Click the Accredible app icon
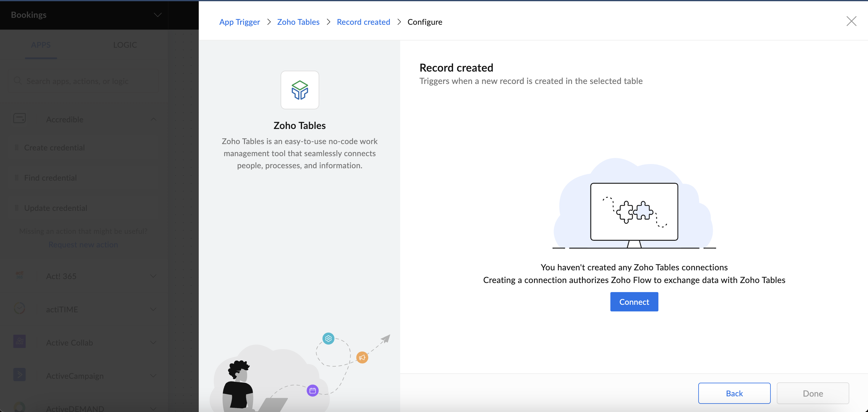This screenshot has height=412, width=868. coord(20,119)
